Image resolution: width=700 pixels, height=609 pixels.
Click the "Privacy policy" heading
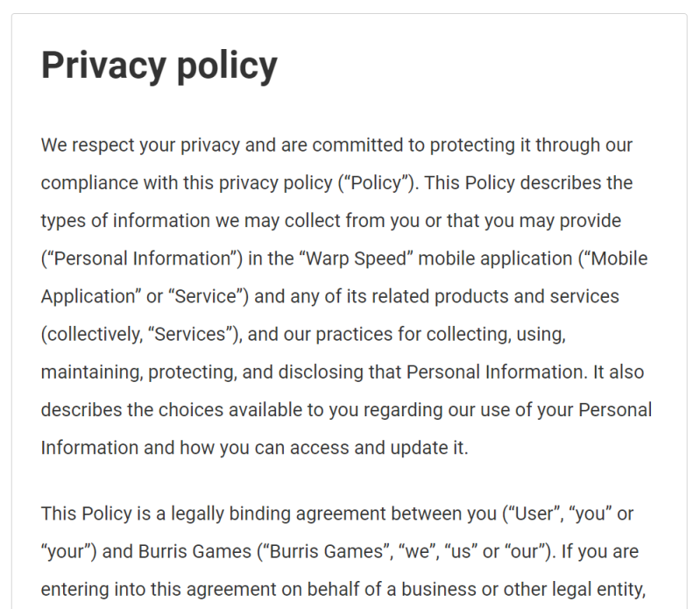[x=159, y=65]
